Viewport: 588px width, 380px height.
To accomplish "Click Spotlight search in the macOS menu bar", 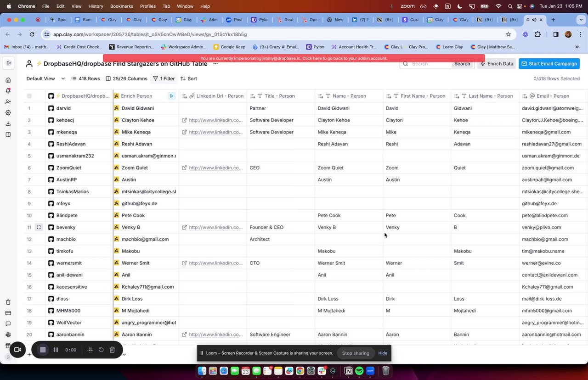I will click(x=510, y=6).
